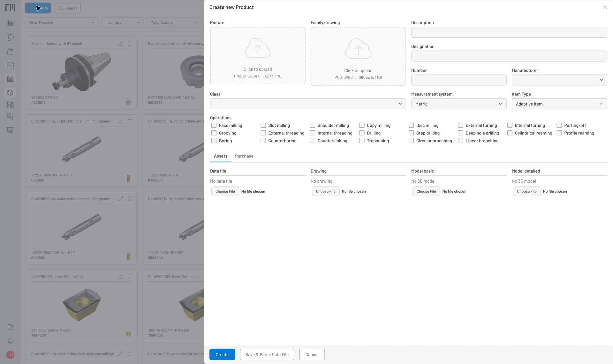Edit the Shell mill holder card pencil icon
613x364 pixels.
[x=121, y=43]
